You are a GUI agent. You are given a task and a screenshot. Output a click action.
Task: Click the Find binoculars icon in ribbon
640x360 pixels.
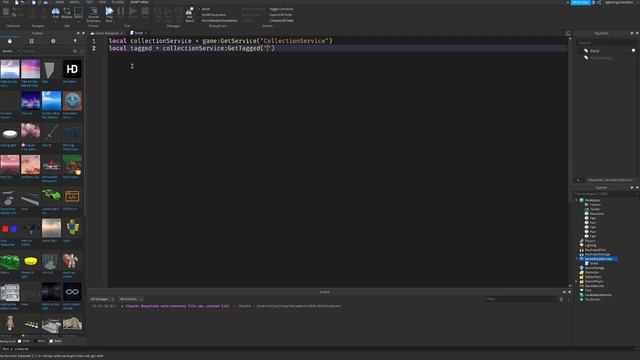(x=56, y=12)
